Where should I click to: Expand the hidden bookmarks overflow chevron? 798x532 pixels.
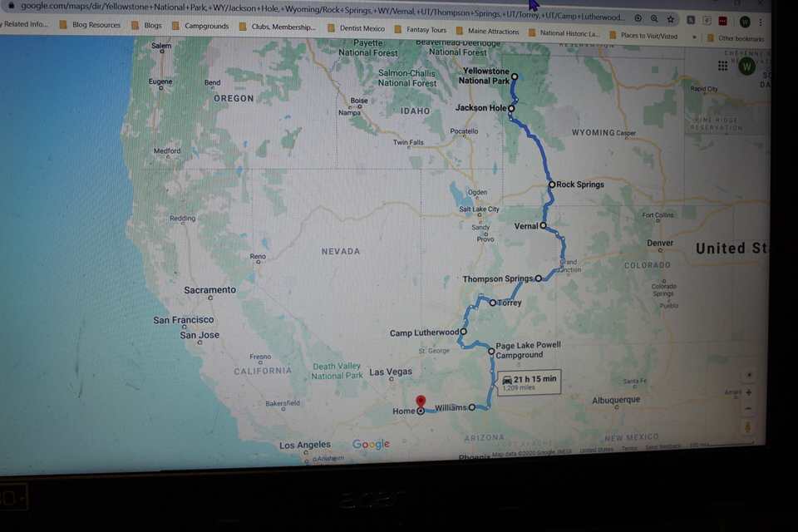pyautogui.click(x=694, y=37)
